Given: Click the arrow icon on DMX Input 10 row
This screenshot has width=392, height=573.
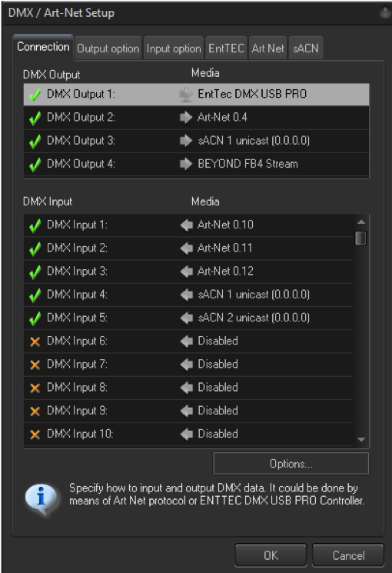Looking at the screenshot, I should tap(186, 434).
